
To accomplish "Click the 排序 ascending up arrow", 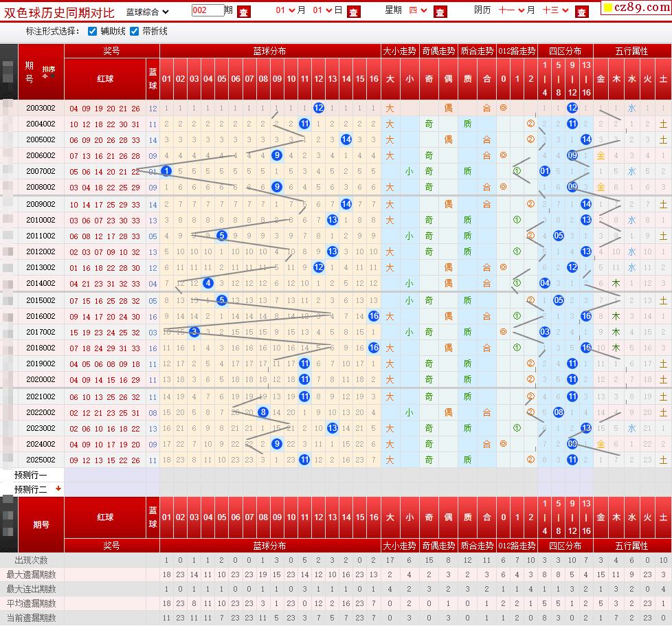I will point(45,76).
